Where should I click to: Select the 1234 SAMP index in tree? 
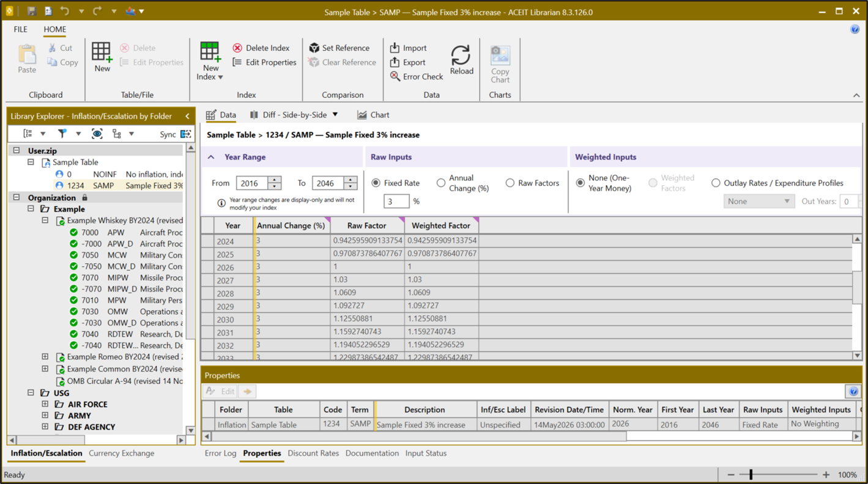point(119,185)
